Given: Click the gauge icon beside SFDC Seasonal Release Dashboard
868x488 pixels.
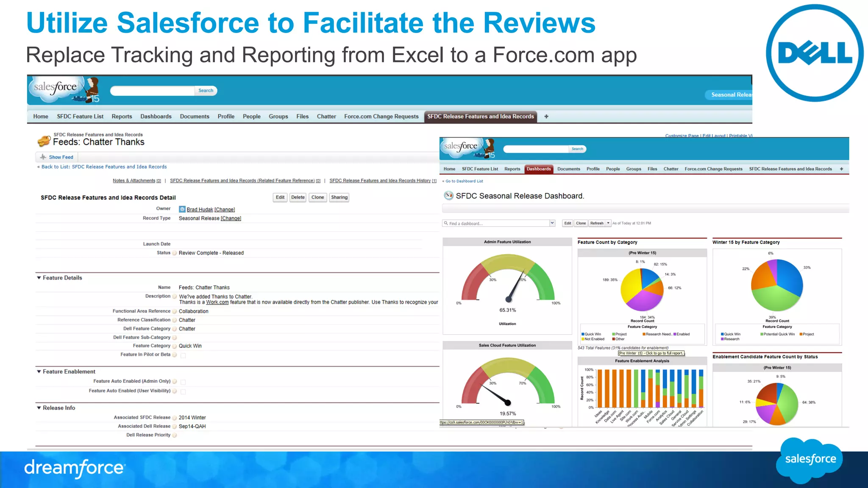Looking at the screenshot, I should 448,196.
